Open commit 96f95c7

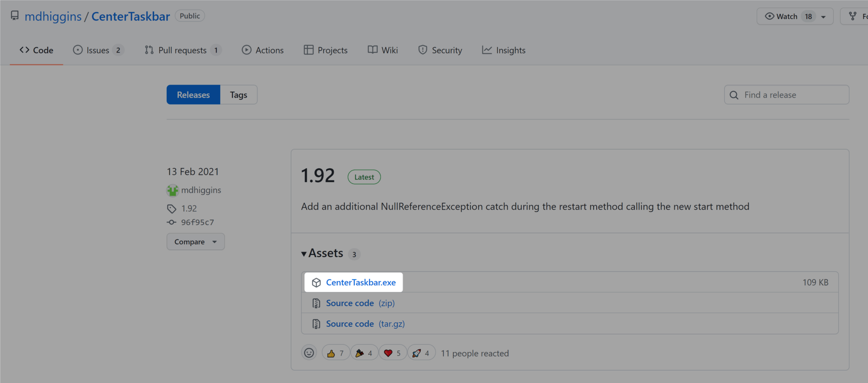(x=198, y=223)
